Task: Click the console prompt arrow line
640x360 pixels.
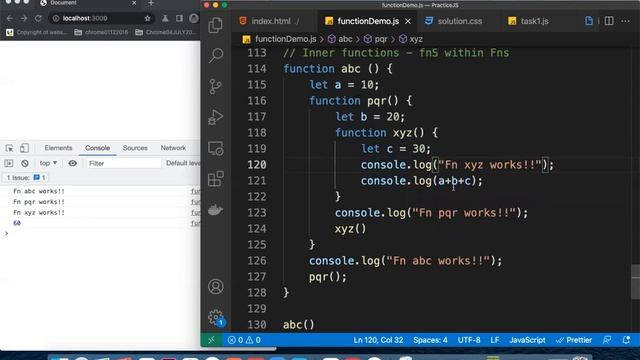Action: point(100,233)
